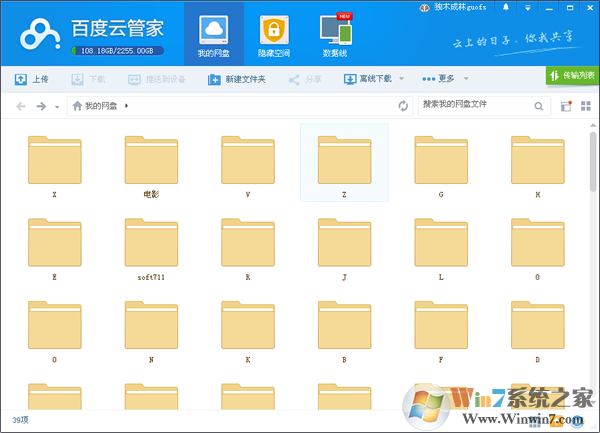
Task: Open the navigation history dropdown arrow
Action: pyautogui.click(x=57, y=107)
